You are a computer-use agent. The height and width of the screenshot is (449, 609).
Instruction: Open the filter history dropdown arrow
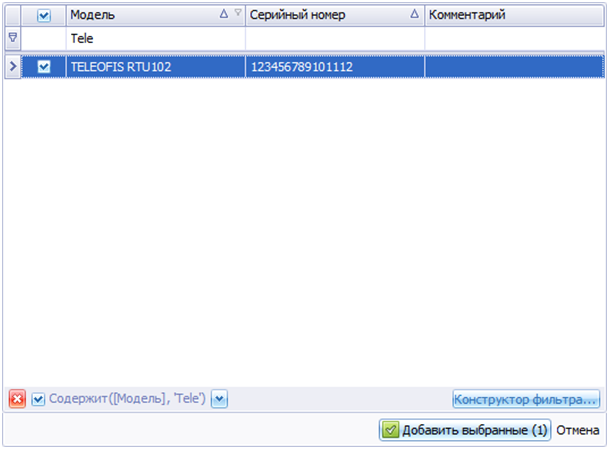tap(219, 399)
